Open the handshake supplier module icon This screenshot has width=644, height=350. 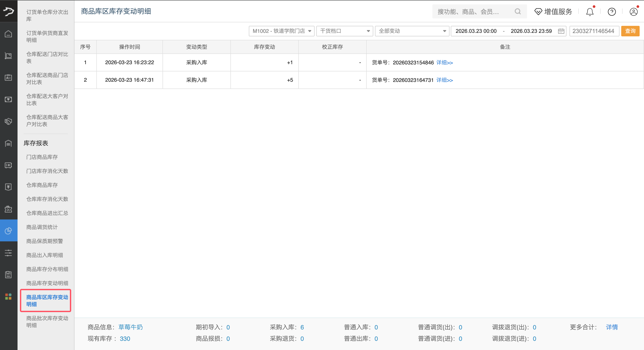[8, 122]
